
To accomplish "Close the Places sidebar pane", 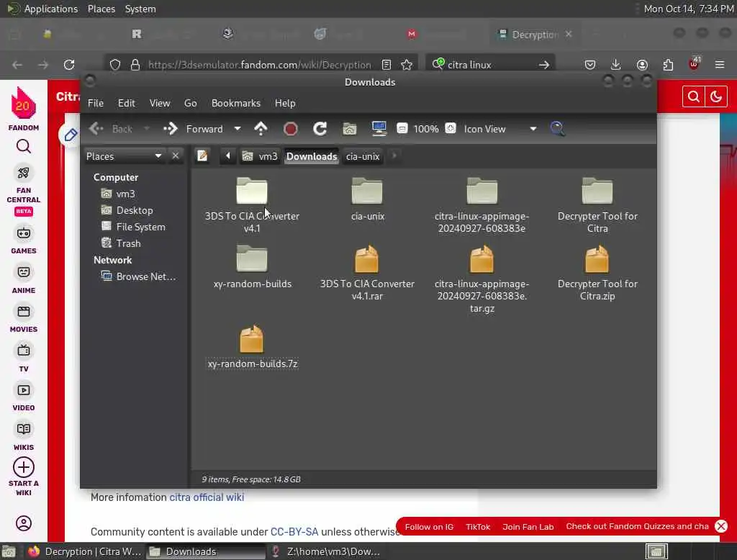I will 176,156.
